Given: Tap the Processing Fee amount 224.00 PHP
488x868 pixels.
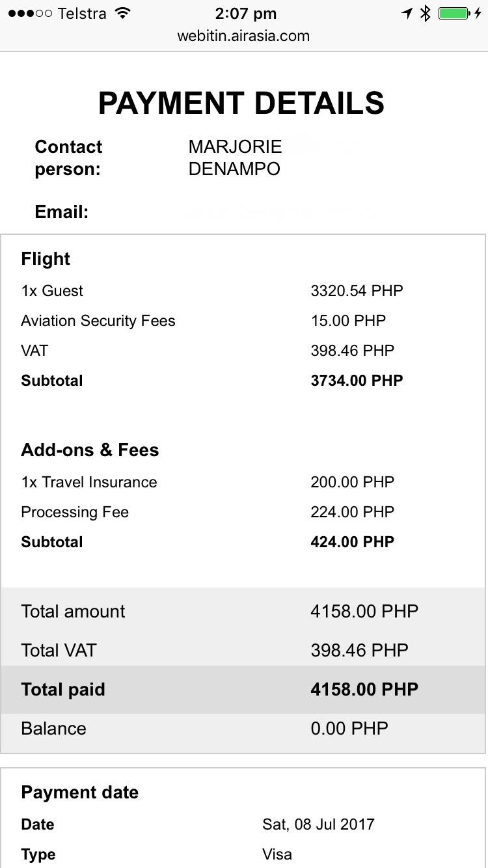Looking at the screenshot, I should pyautogui.click(x=353, y=512).
